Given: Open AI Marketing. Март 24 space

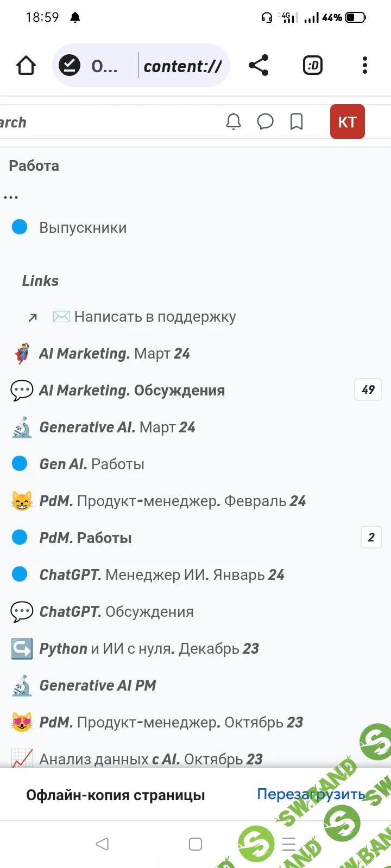Looking at the screenshot, I should click(114, 354).
